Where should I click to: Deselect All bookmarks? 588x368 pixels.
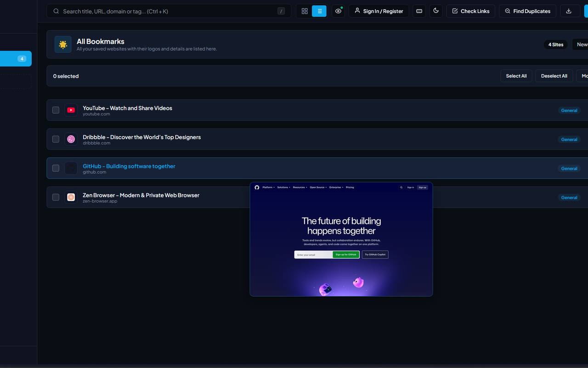tap(554, 76)
